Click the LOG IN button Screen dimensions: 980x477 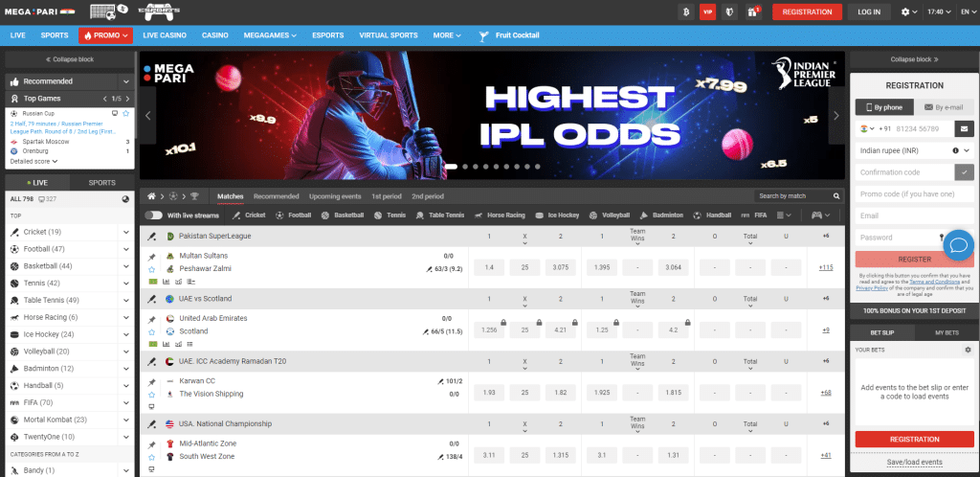(869, 11)
